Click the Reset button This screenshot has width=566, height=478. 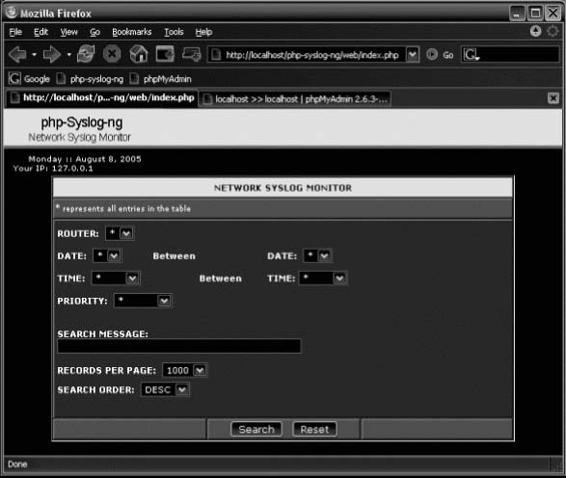coord(314,429)
